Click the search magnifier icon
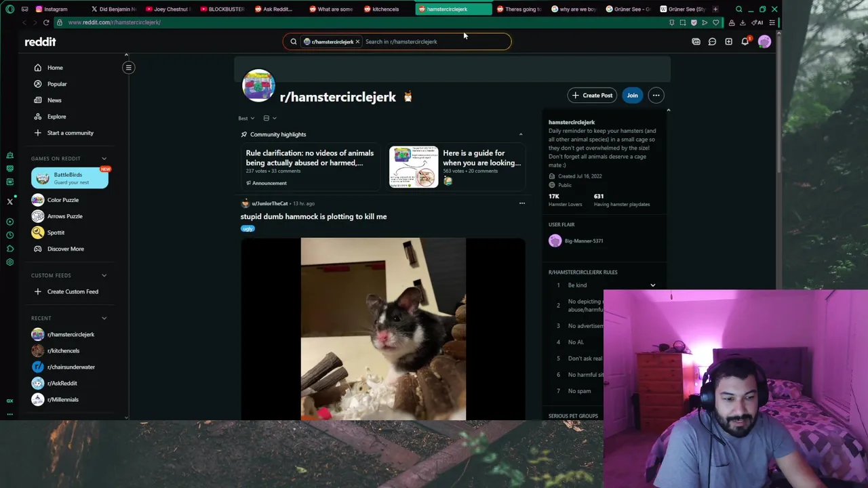The width and height of the screenshot is (868, 488). pyautogui.click(x=294, y=42)
